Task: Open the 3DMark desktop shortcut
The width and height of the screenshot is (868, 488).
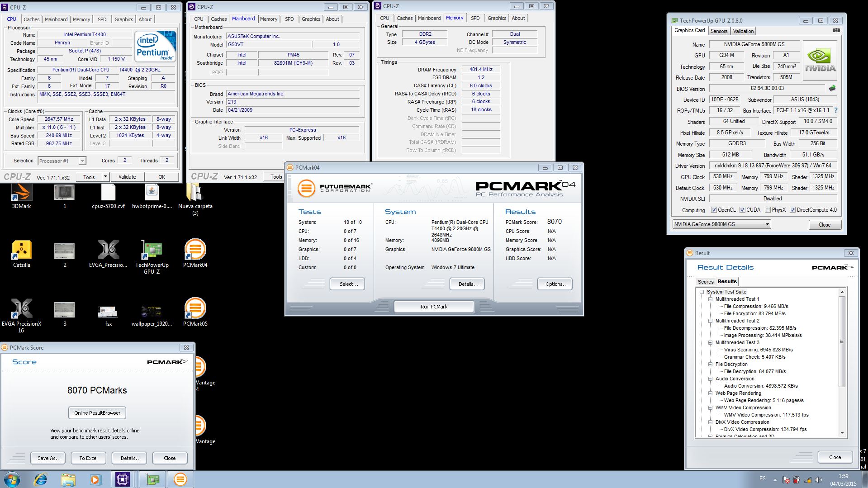Action: (x=21, y=195)
